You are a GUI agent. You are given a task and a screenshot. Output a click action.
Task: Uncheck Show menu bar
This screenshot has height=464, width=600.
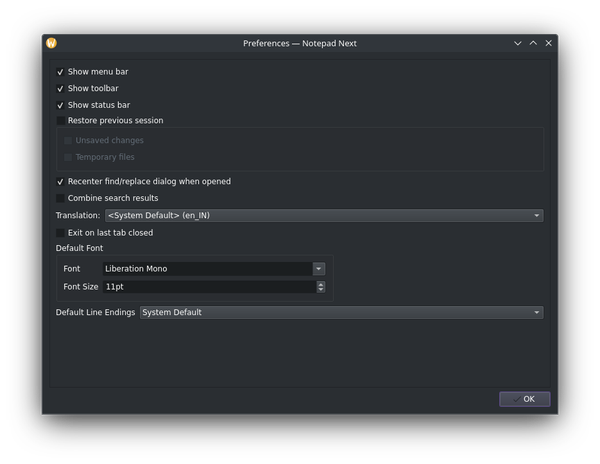(x=61, y=72)
